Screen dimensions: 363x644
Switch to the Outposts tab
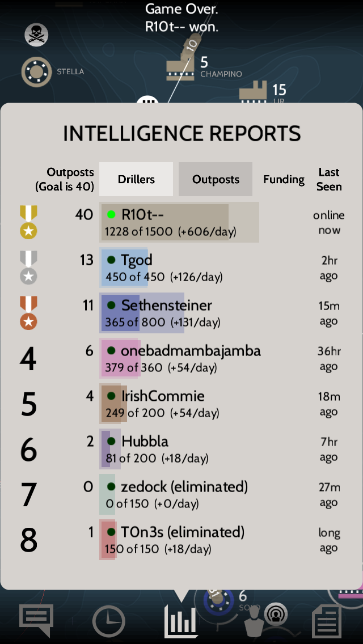coord(216,179)
